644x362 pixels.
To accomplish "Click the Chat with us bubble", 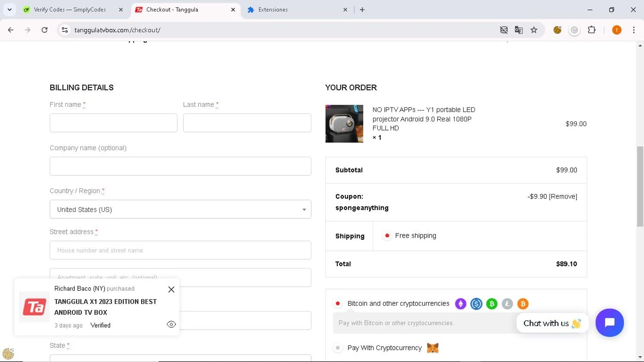I will pos(552,323).
